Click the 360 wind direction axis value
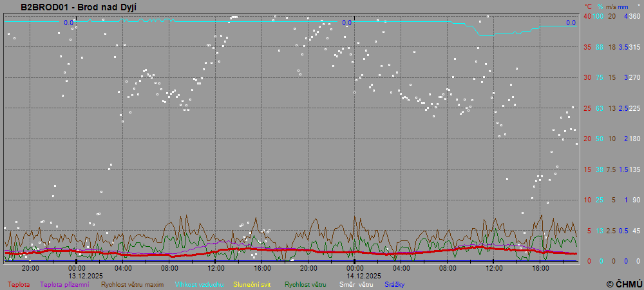Screen dimensions: 644x290 click(634, 16)
